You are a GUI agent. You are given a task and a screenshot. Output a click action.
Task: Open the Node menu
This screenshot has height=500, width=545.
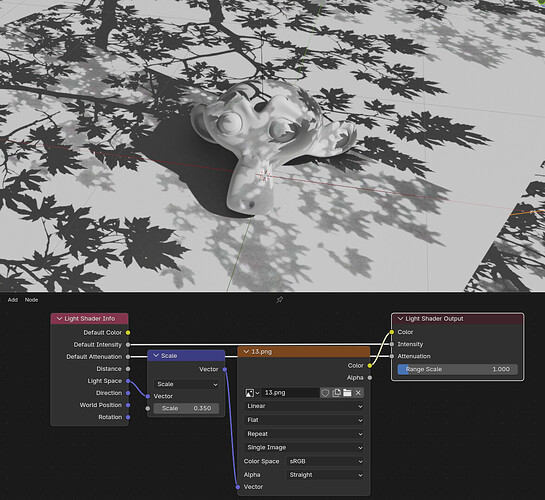pos(31,300)
